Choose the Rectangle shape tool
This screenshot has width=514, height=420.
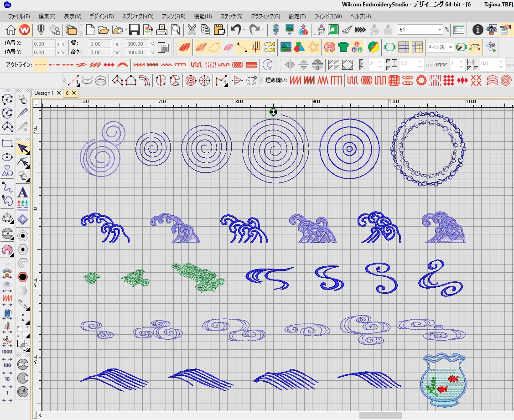click(x=7, y=143)
